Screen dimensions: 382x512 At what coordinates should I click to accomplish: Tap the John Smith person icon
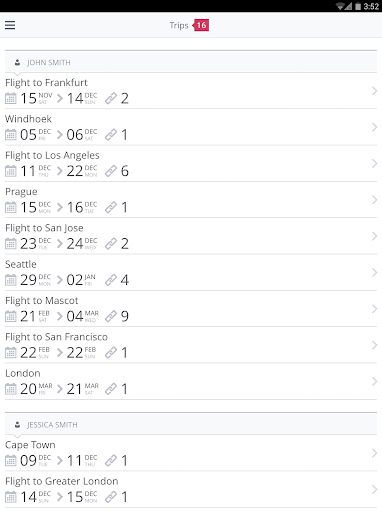[17, 62]
